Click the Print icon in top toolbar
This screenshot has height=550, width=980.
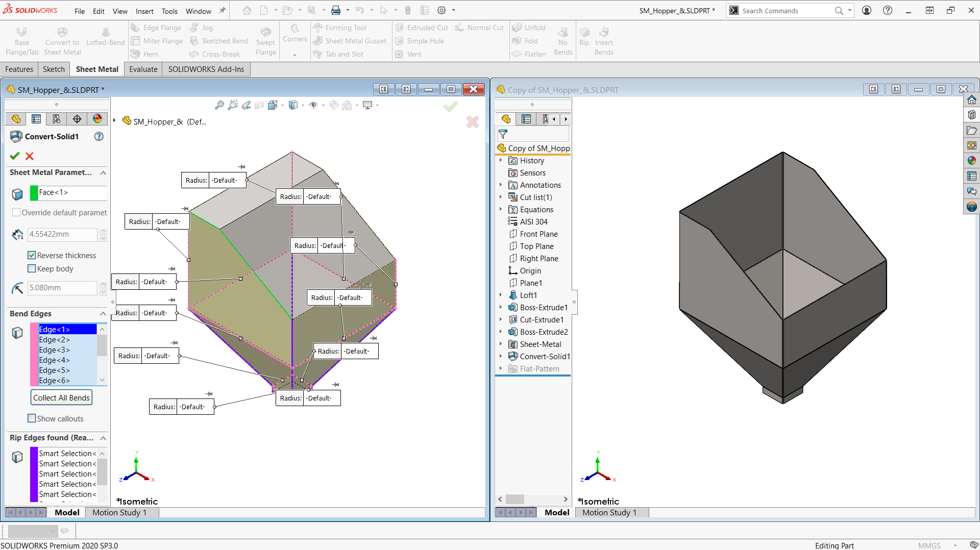tap(336, 10)
